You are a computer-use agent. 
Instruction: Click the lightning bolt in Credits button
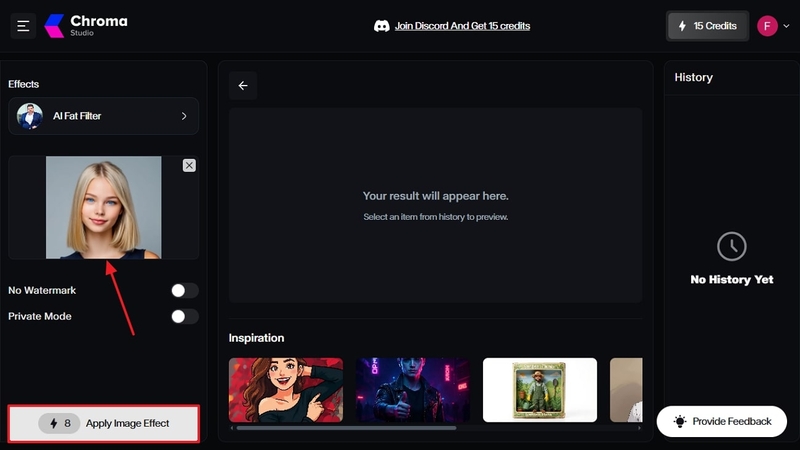point(682,26)
